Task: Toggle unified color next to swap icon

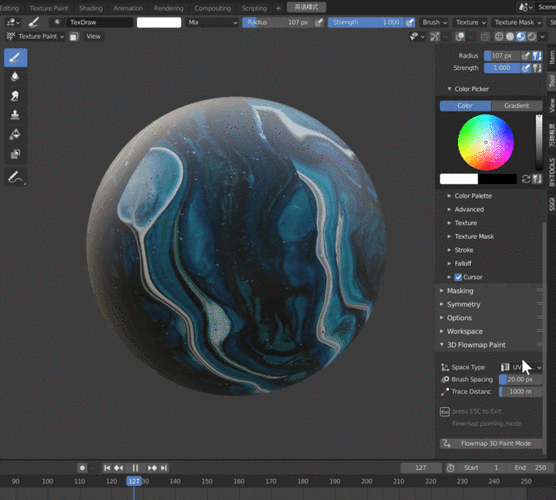Action: point(537,179)
